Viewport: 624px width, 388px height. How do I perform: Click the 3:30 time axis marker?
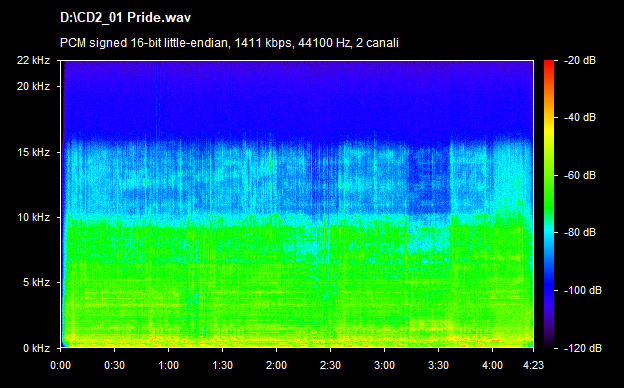pos(439,365)
